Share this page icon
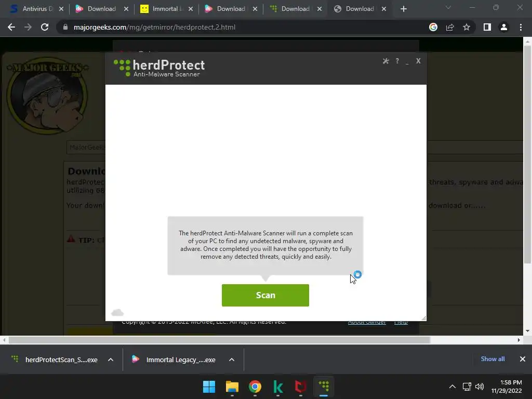The image size is (532, 399). coord(450,27)
